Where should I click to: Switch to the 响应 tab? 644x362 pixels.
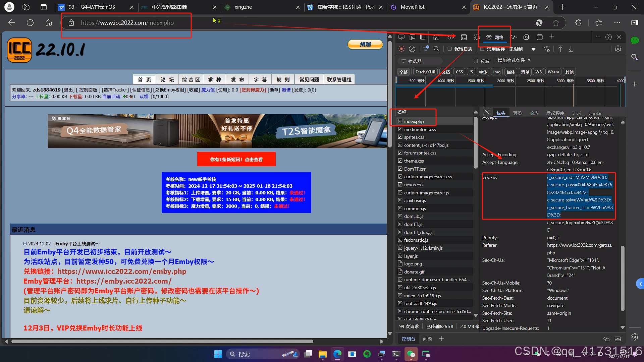tap(534, 113)
